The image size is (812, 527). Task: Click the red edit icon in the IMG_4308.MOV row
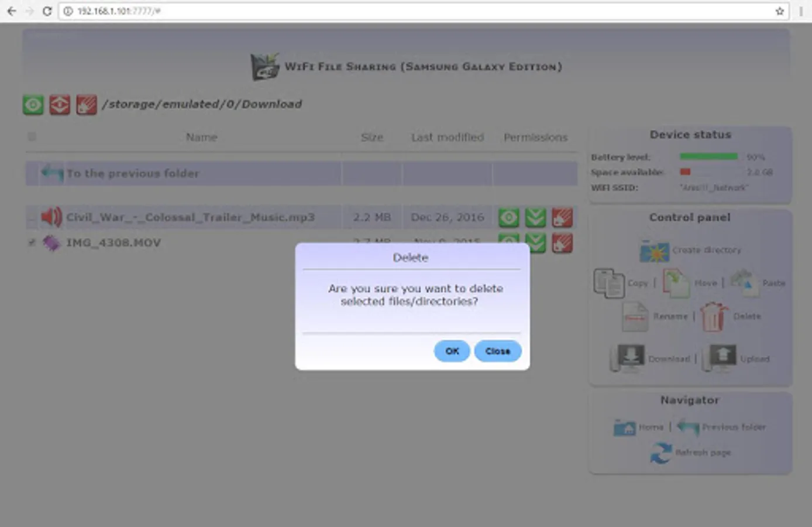tap(562, 244)
